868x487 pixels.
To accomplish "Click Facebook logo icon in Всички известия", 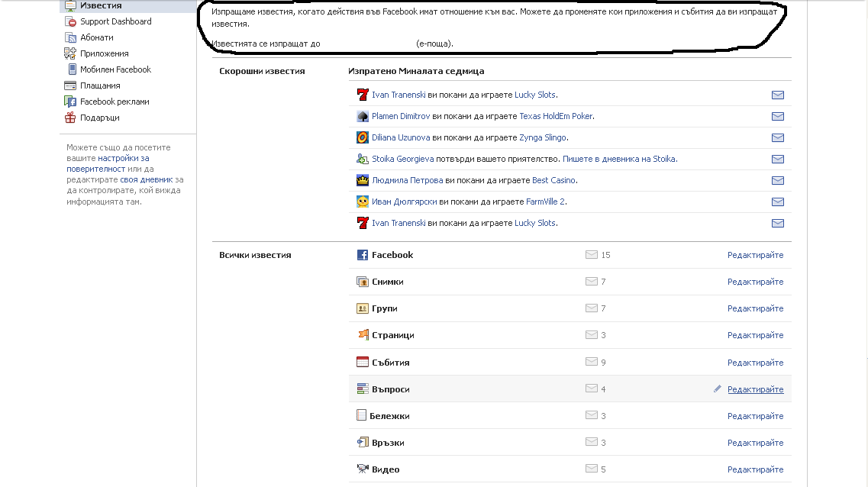I will click(x=363, y=255).
